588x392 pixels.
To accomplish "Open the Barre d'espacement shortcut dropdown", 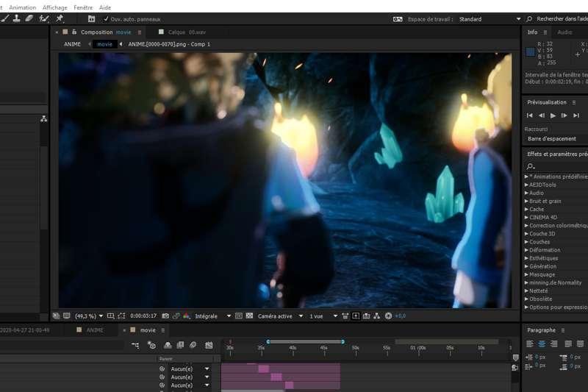I will point(556,139).
